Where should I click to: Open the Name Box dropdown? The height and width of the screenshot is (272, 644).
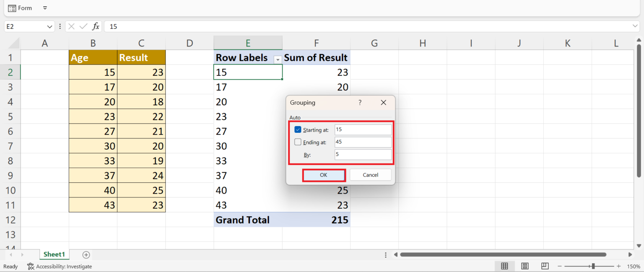50,26
